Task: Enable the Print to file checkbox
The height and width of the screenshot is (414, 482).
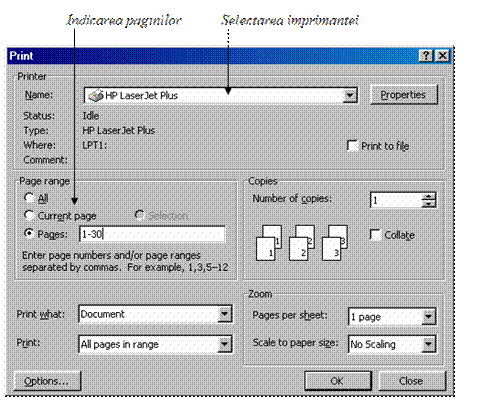Action: [352, 146]
